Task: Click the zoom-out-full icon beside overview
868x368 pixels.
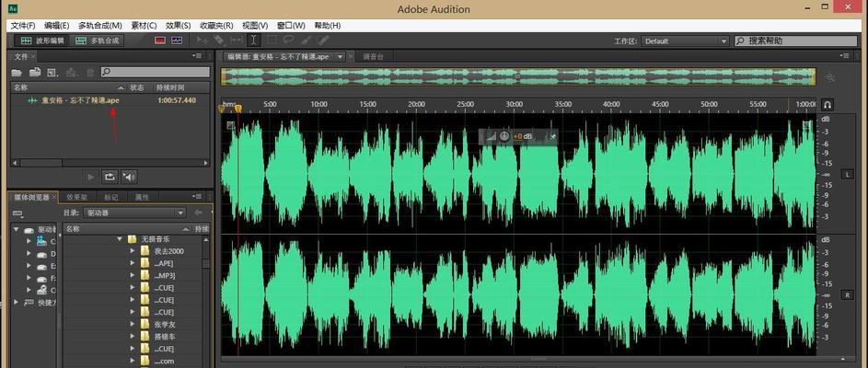Action: click(829, 77)
